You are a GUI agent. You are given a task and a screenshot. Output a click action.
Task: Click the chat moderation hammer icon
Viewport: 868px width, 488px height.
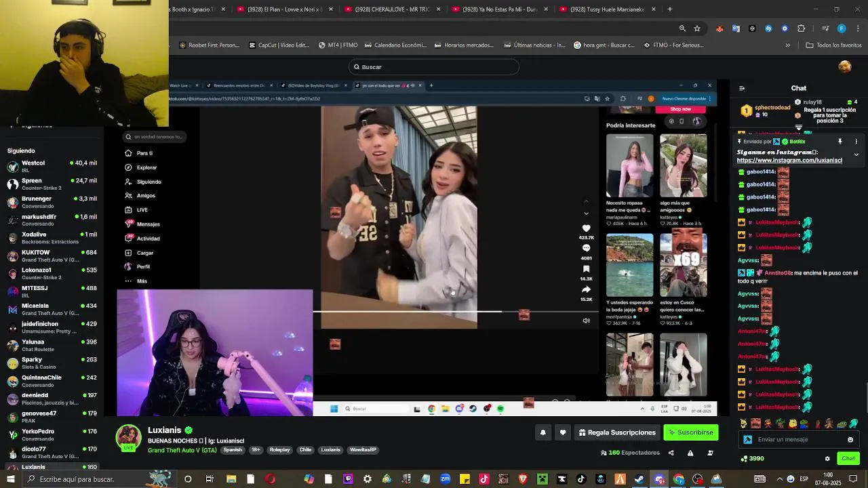[x=748, y=440]
